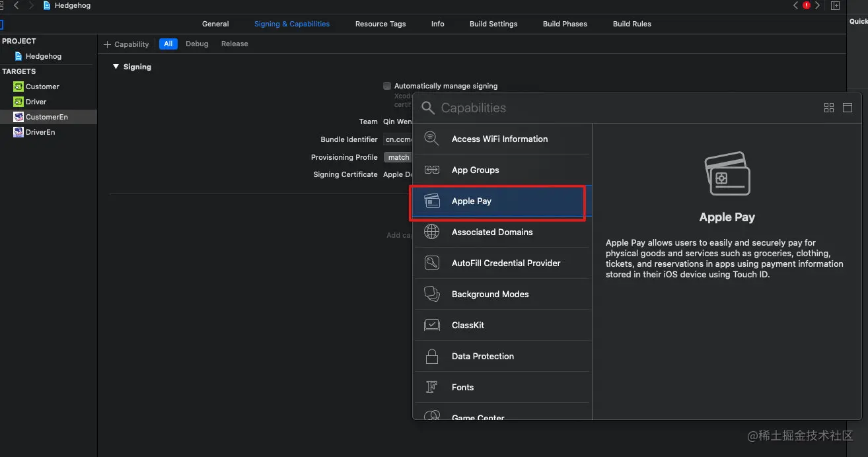868x457 pixels.
Task: Click the Capabilities search field
Action: 621,108
